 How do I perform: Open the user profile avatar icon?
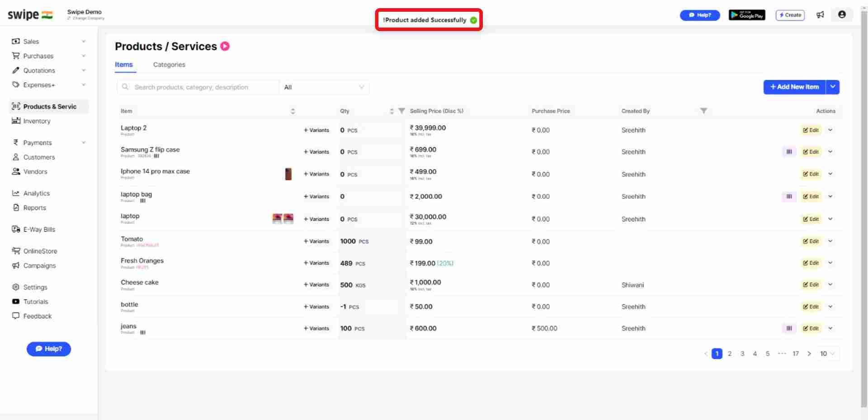click(842, 14)
